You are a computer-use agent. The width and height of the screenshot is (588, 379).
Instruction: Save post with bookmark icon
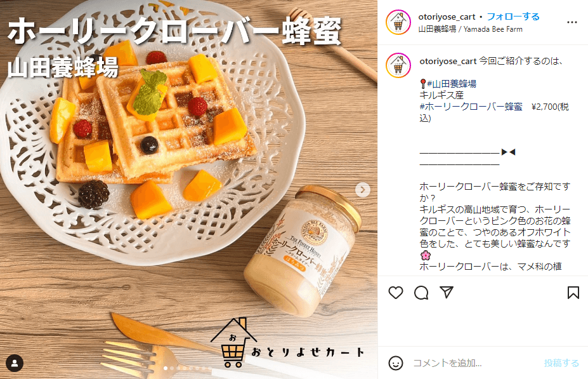click(573, 293)
